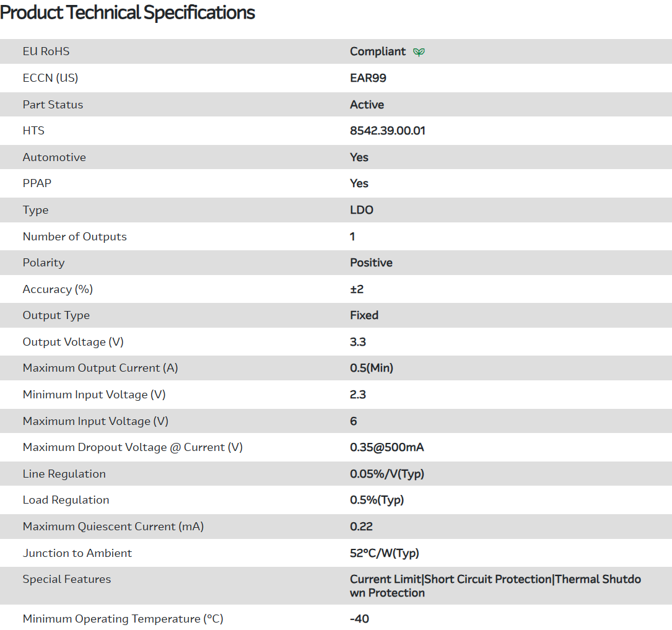
Task: Click the LDO type value
Action: tap(362, 210)
